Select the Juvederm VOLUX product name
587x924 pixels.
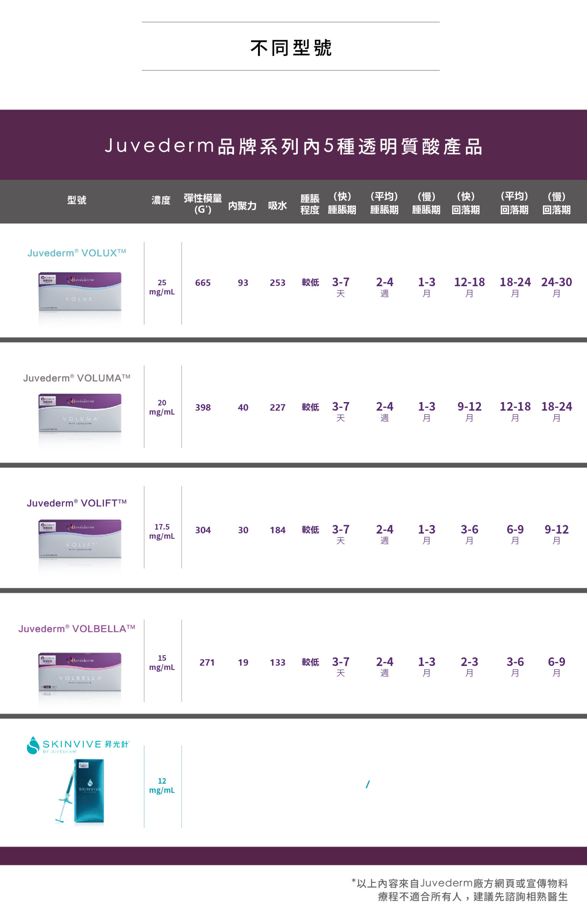coord(77,253)
